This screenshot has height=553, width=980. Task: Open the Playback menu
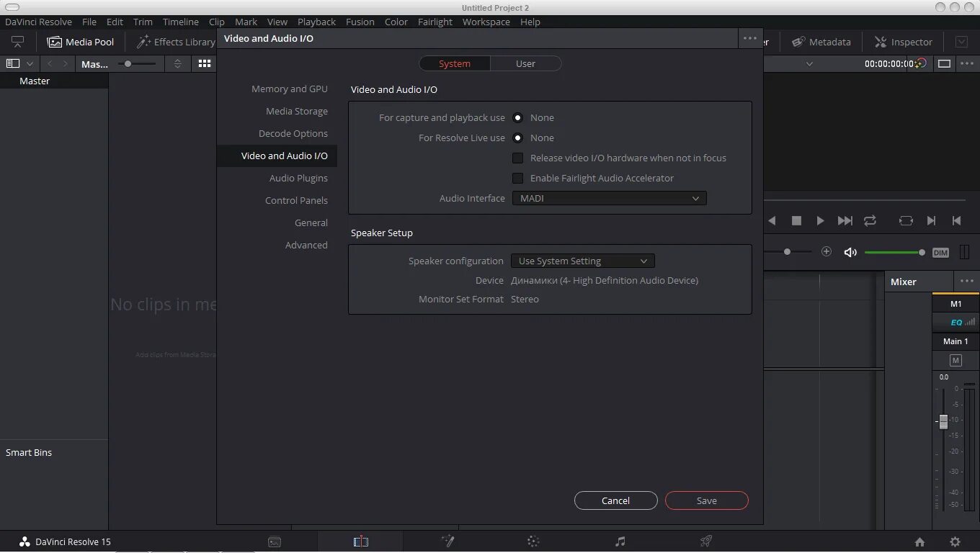click(316, 22)
